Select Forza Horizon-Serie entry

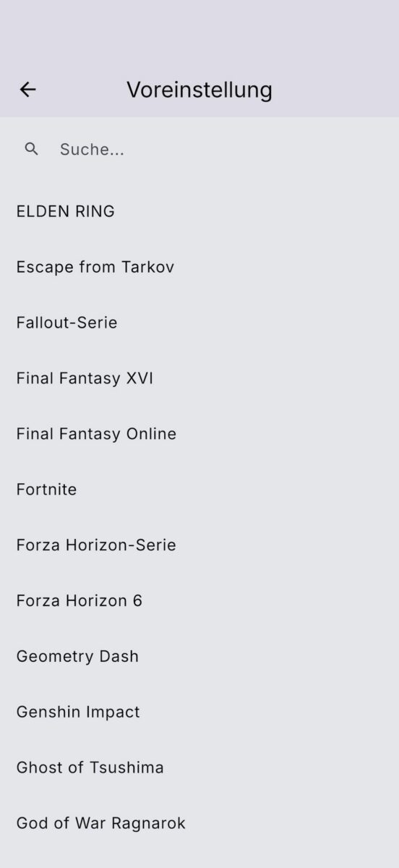tap(199, 545)
